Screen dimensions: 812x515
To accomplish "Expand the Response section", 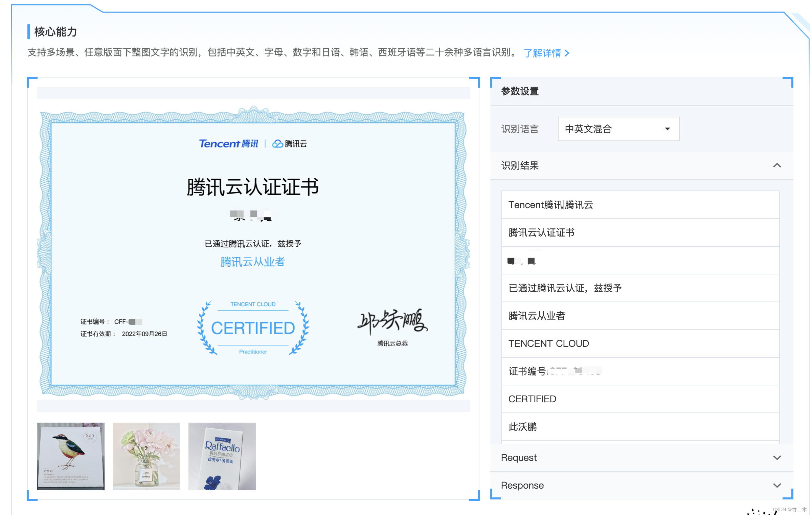I will [x=641, y=485].
